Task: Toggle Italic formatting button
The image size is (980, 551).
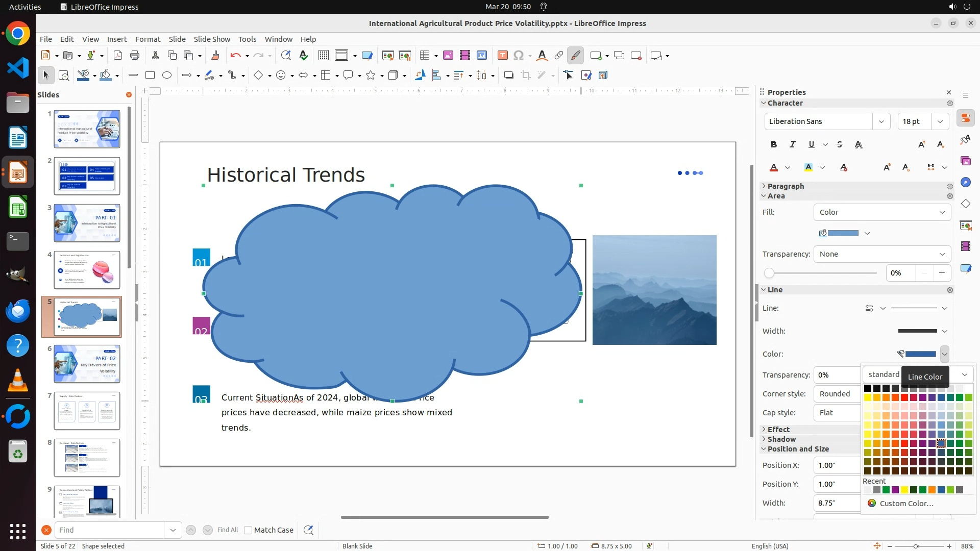Action: tap(792, 144)
